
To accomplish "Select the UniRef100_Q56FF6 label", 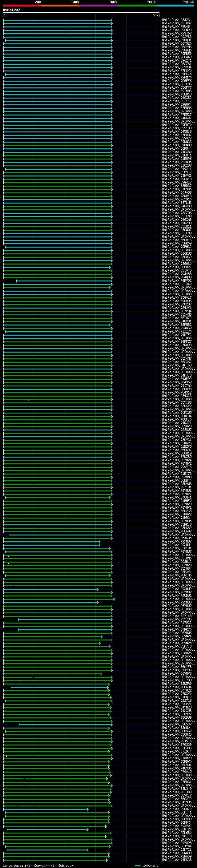I will (x=177, y=81).
